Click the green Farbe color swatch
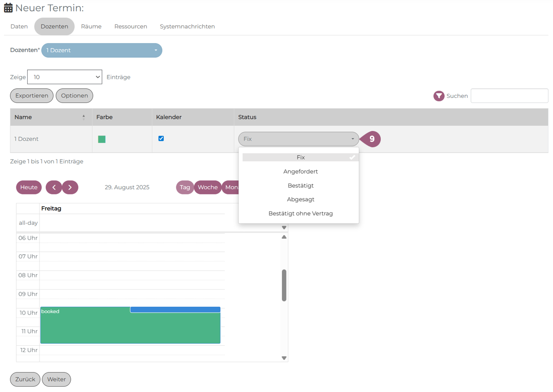The image size is (553, 392). pos(102,139)
